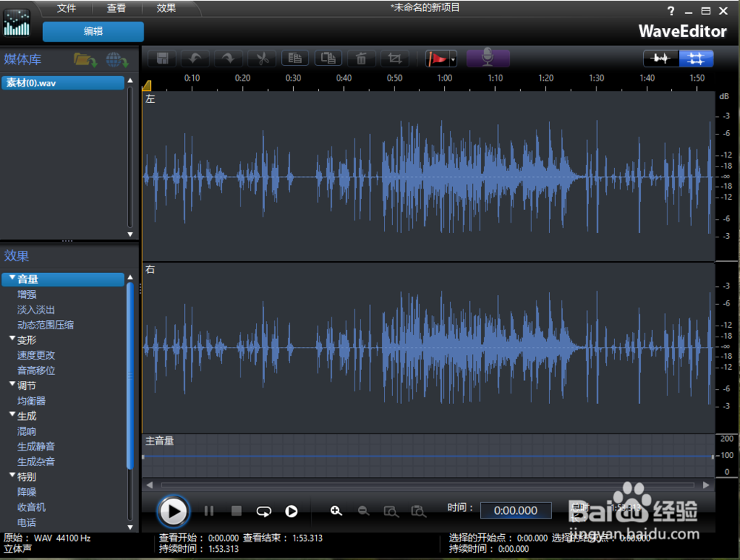
Task: Click the horizontal waveform scrollbar track
Action: [x=428, y=485]
